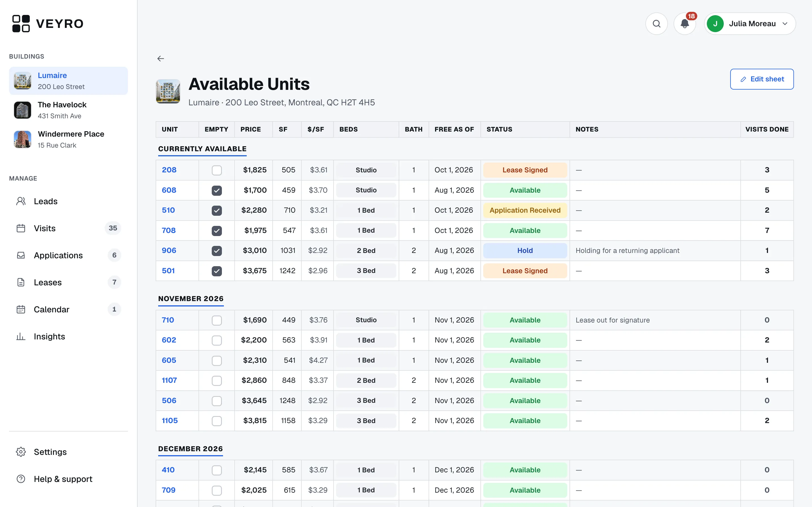This screenshot has width=812, height=507.
Task: Tick the Empty checkbox for unit 1107
Action: [x=217, y=381]
